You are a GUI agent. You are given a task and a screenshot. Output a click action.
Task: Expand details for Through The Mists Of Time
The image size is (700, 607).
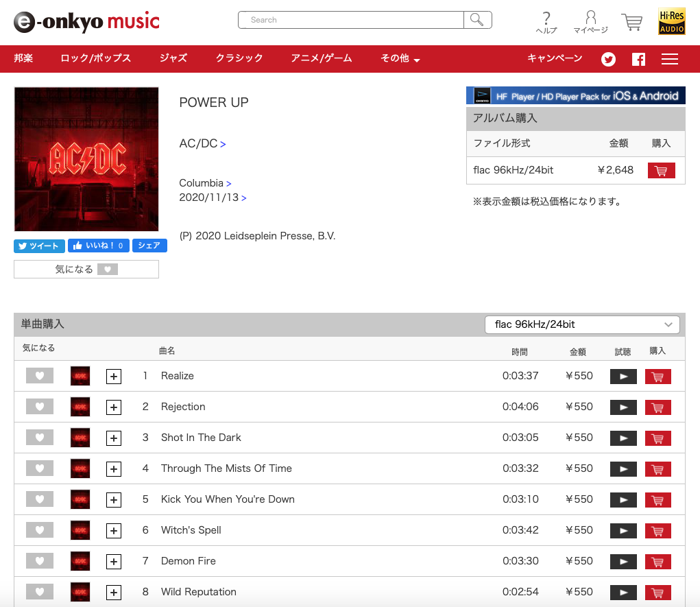pyautogui.click(x=114, y=469)
